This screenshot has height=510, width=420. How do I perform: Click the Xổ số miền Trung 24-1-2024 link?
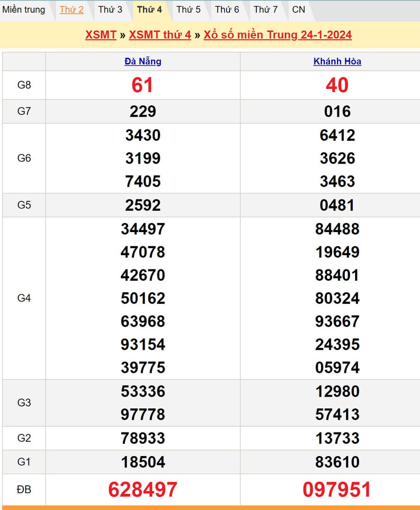[x=278, y=35]
